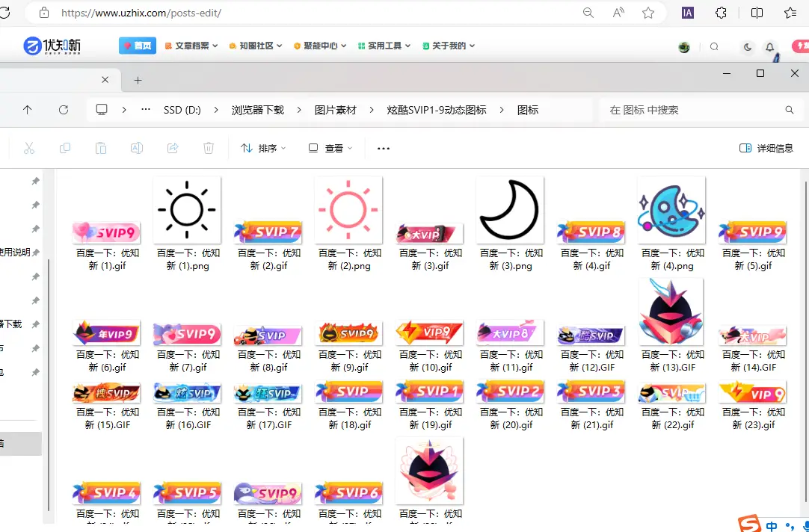809x532 pixels.
Task: Go to 浏览器下载 in the breadcrumb
Action: point(257,110)
